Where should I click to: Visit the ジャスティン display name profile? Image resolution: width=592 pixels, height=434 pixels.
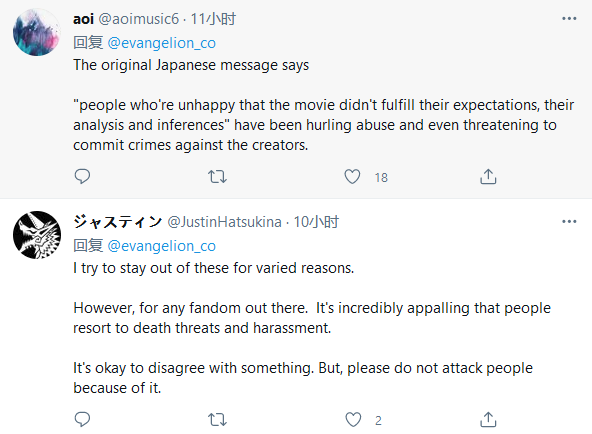117,222
